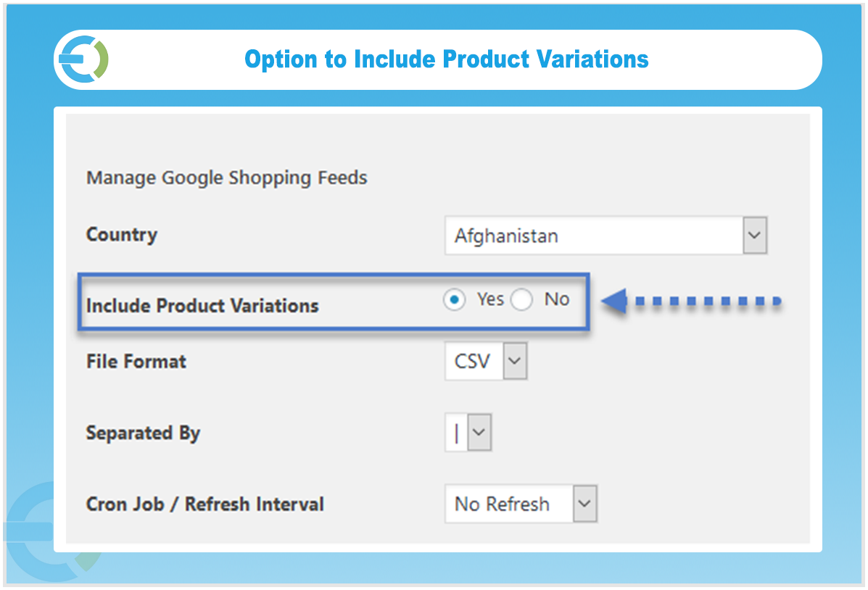This screenshot has height=590, width=868.
Task: Click the Separated By label
Action: [143, 432]
